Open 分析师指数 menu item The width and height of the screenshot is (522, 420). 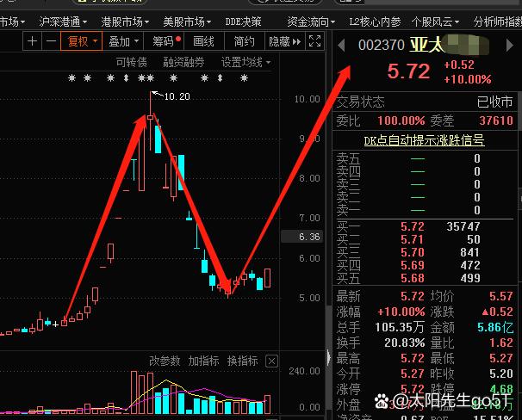click(x=498, y=22)
